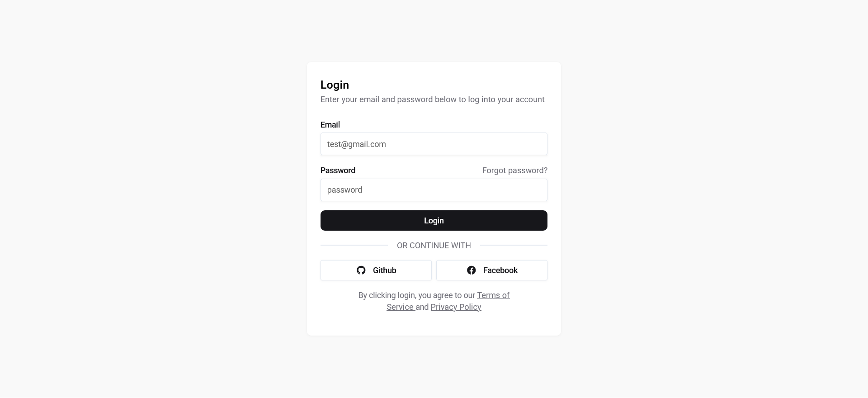The image size is (868, 398).
Task: Click the OR CONTINUE WITH divider text
Action: tap(434, 246)
